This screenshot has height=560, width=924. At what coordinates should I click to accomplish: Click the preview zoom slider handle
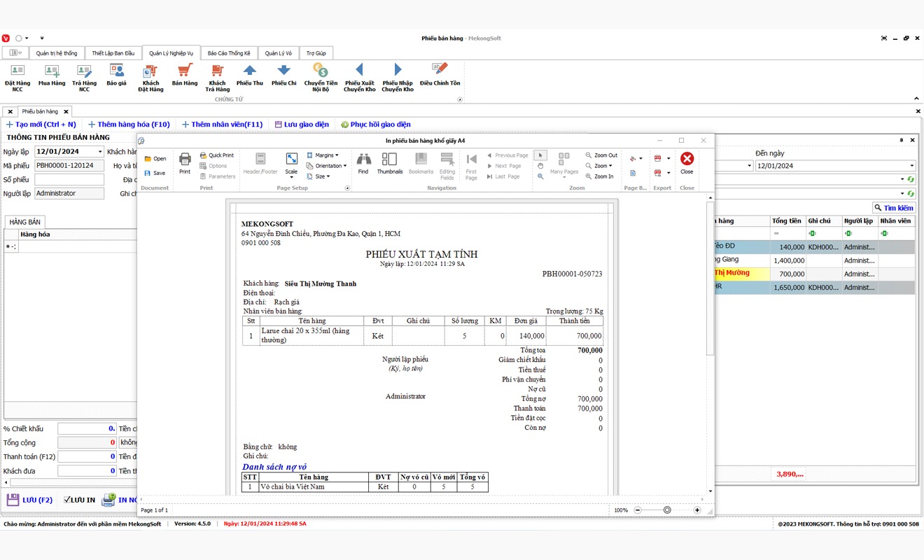(666, 510)
